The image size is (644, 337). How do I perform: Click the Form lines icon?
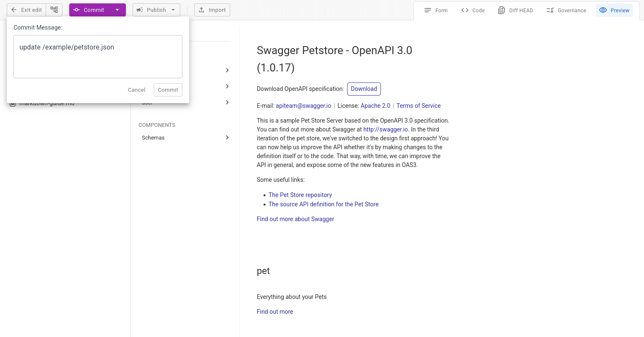[428, 10]
